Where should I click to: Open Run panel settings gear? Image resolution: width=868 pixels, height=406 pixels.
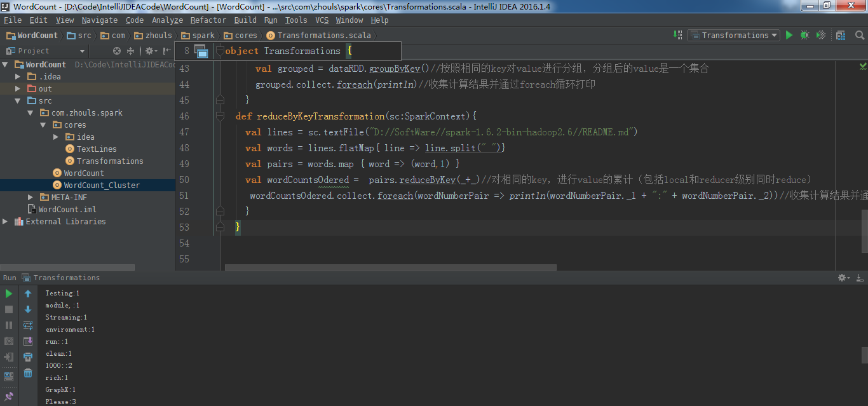pos(844,278)
